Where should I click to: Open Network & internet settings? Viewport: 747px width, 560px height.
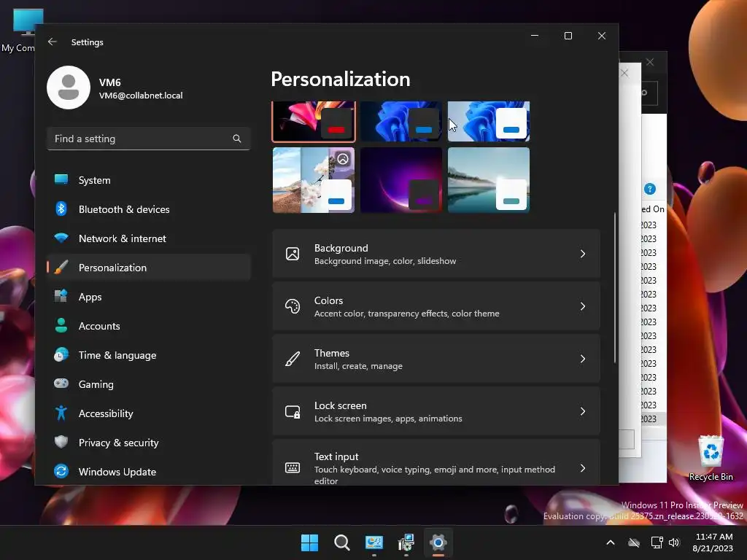coord(149,238)
